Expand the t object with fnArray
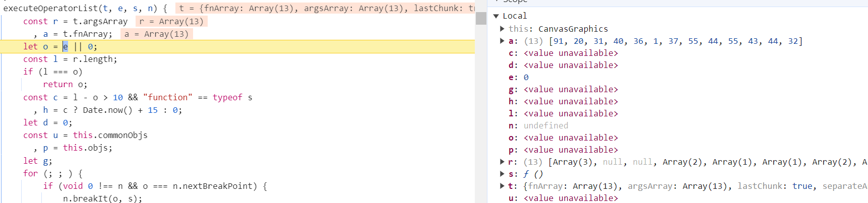Image resolution: width=868 pixels, height=203 pixels. [502, 186]
